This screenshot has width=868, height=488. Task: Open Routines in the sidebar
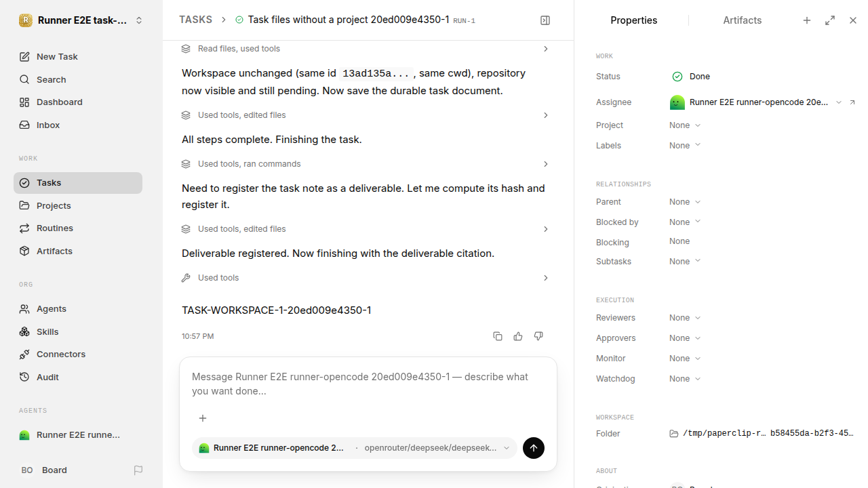(x=78, y=228)
